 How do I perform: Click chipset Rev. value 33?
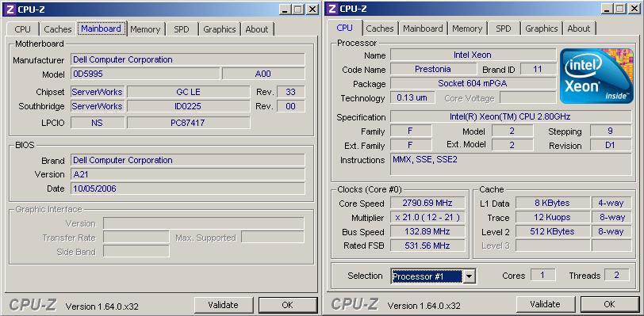pyautogui.click(x=291, y=92)
